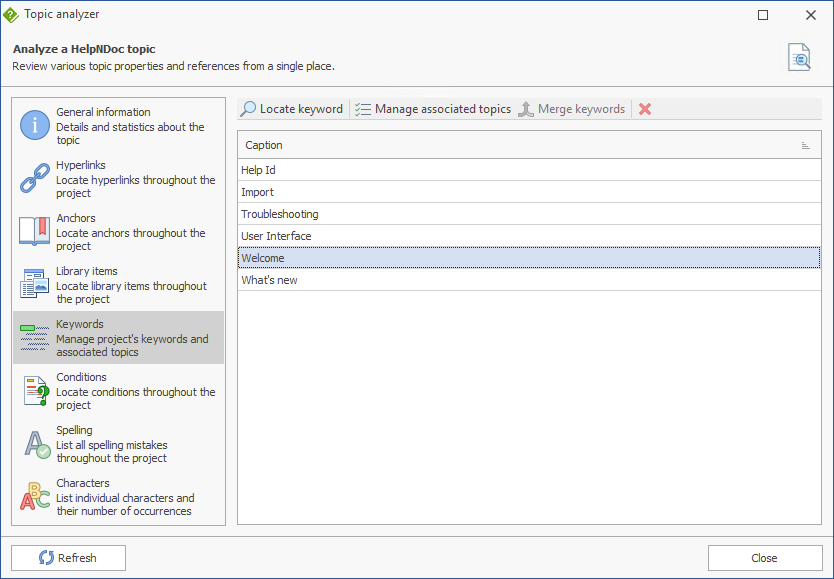Click the Refresh button label
The width and height of the screenshot is (834, 579).
pos(77,558)
